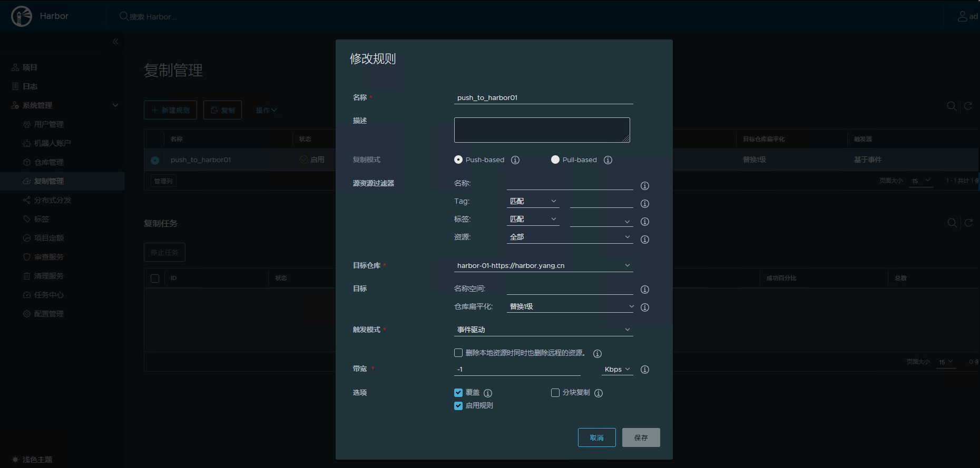Click the 描述 text area
Screen dimensions: 980x468
tap(542, 130)
